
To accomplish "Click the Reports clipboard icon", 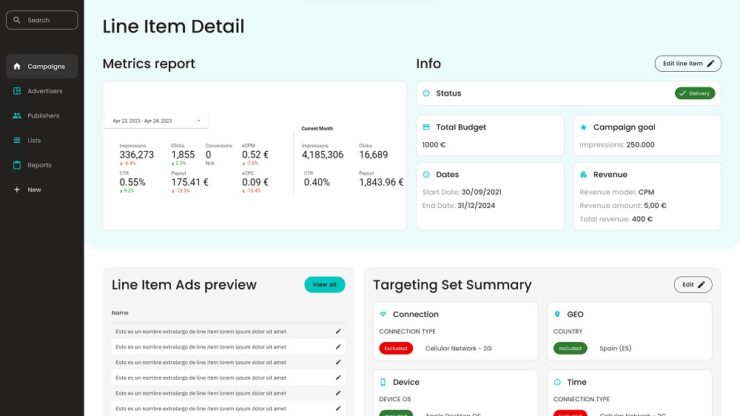I will (17, 165).
